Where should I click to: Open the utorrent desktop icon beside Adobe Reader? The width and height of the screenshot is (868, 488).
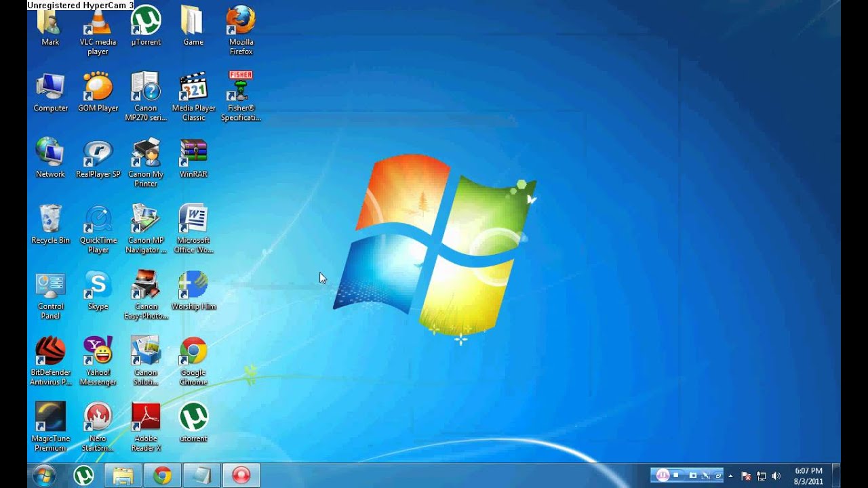click(193, 423)
